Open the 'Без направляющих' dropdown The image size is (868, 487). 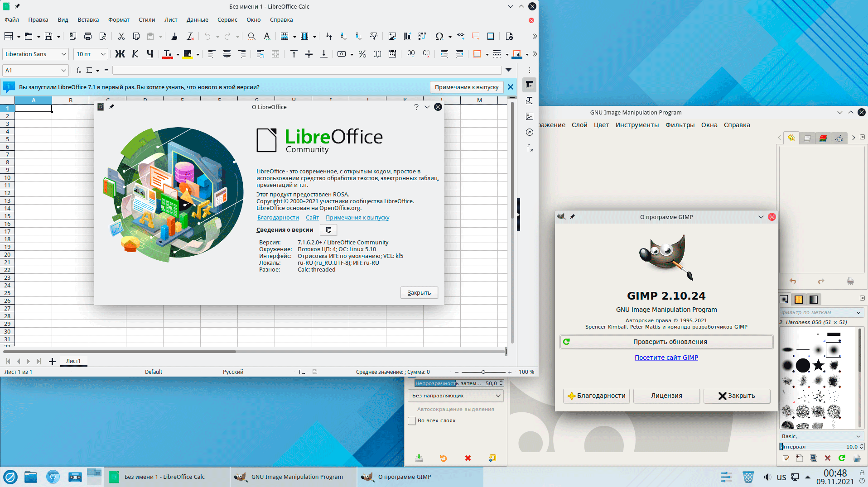click(456, 396)
